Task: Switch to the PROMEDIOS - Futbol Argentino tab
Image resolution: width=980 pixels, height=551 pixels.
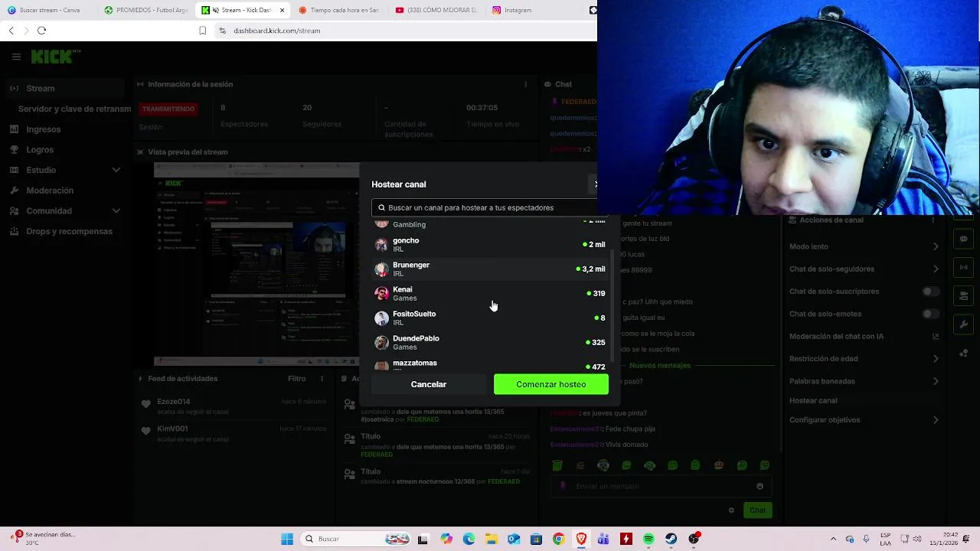Action: pos(145,11)
